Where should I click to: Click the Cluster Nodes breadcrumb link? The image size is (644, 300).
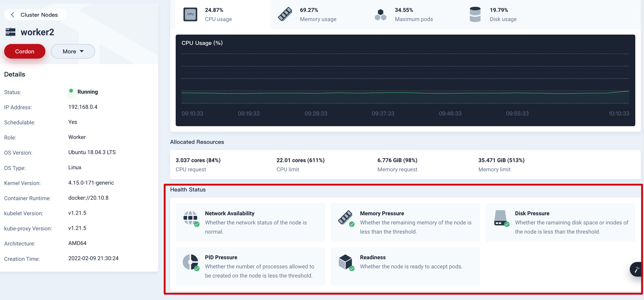[39, 15]
